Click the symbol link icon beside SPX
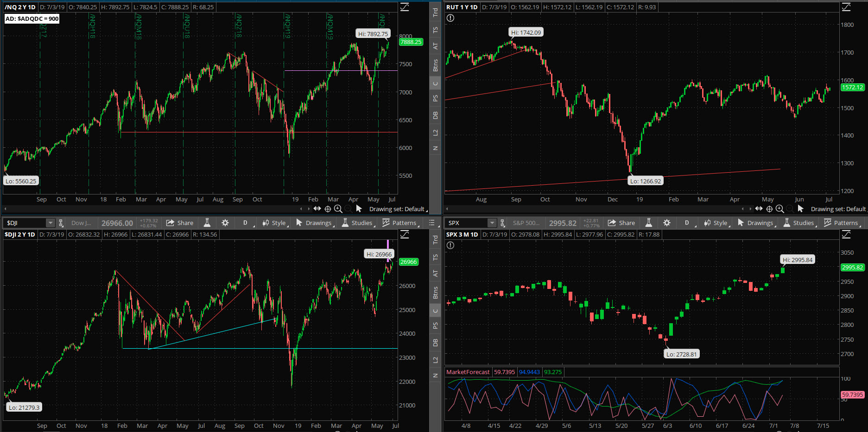This screenshot has height=432, width=868. tap(502, 223)
